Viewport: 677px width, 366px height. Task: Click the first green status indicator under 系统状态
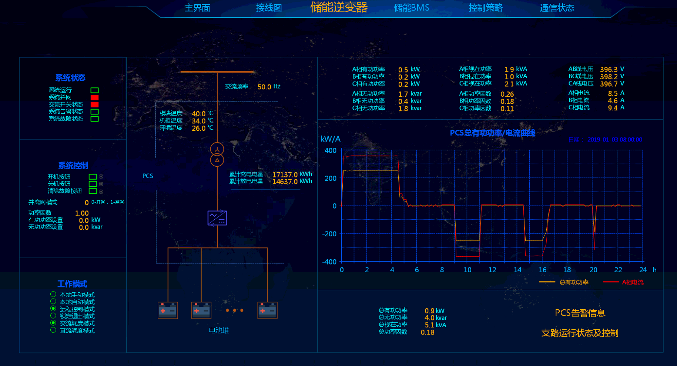95,90
